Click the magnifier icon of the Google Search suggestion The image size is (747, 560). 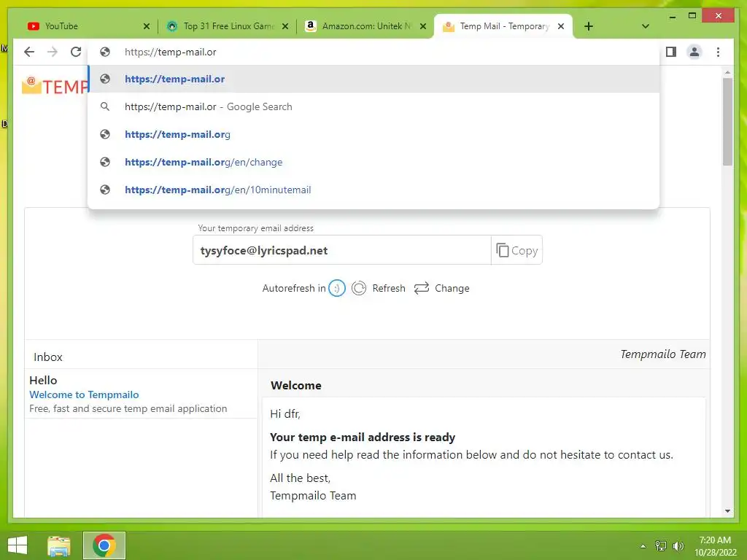[105, 106]
